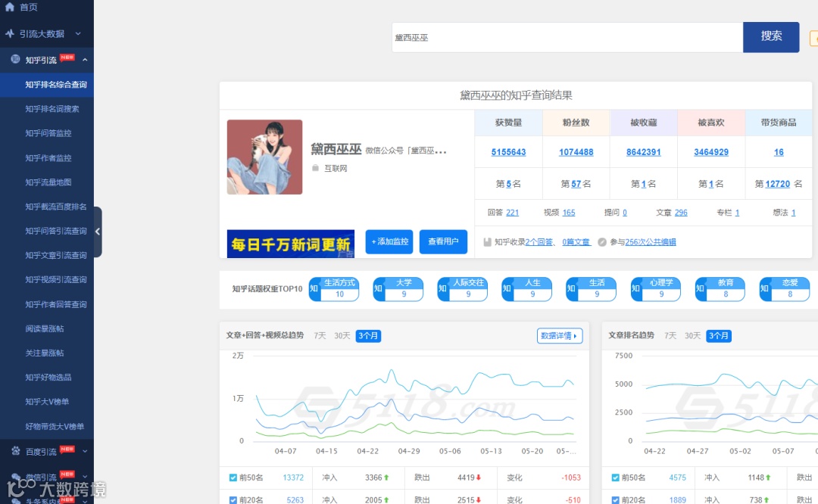Image resolution: width=818 pixels, height=504 pixels.
Task: Click the 添加监控 button
Action: click(x=389, y=242)
